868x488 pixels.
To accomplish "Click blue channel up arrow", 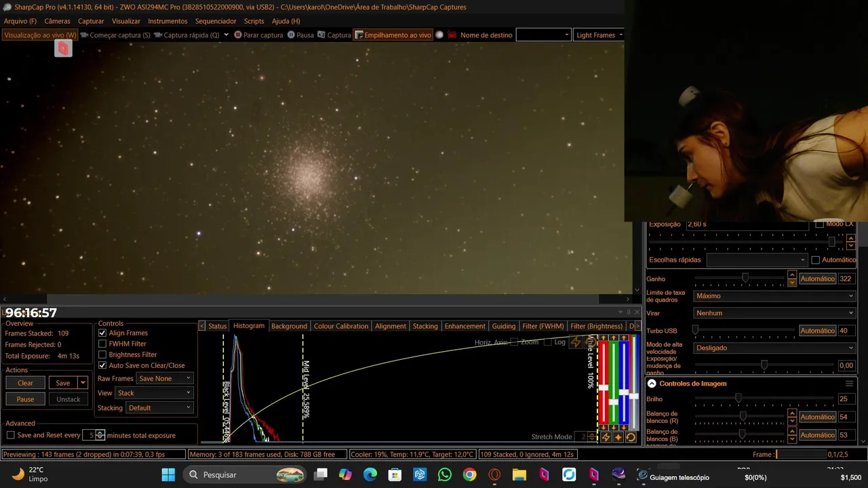I will click(624, 338).
